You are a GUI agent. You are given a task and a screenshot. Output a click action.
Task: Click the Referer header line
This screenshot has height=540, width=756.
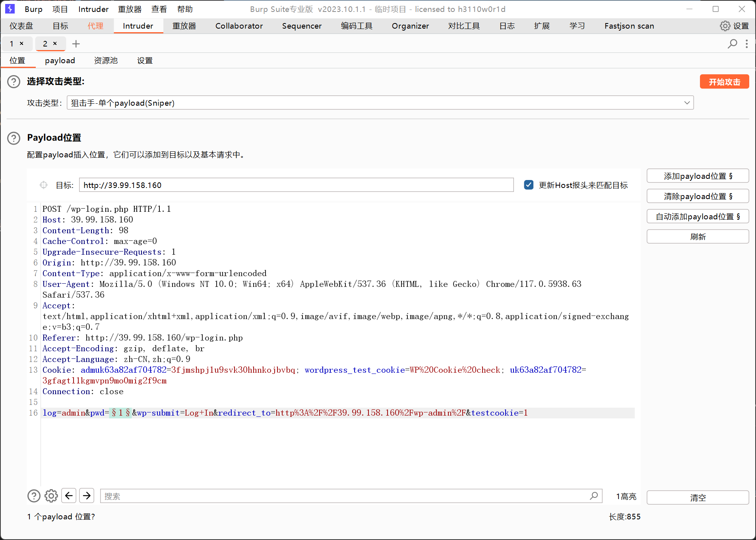143,338
